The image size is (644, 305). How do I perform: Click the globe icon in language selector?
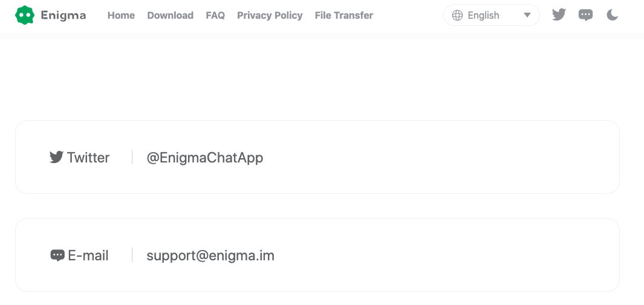pos(458,15)
